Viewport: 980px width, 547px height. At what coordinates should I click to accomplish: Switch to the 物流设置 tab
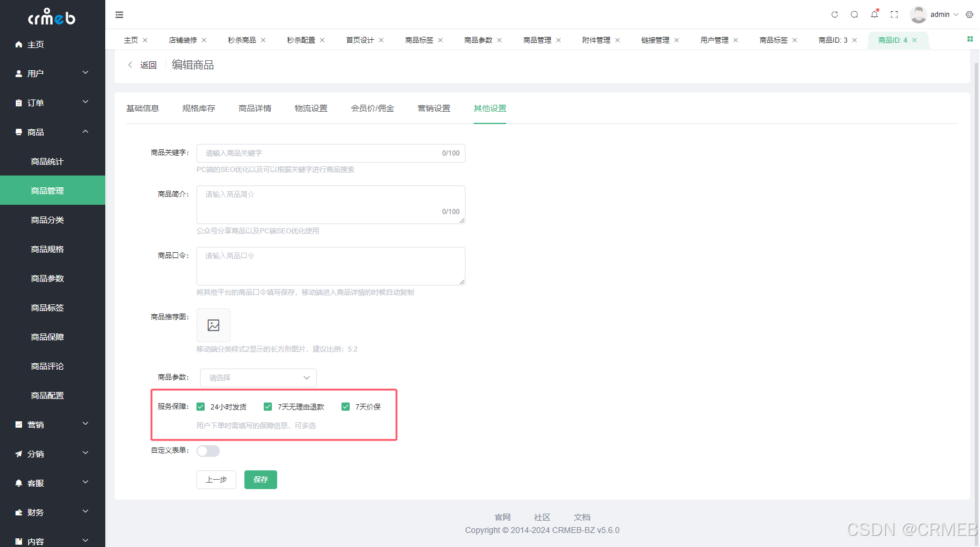tap(311, 108)
